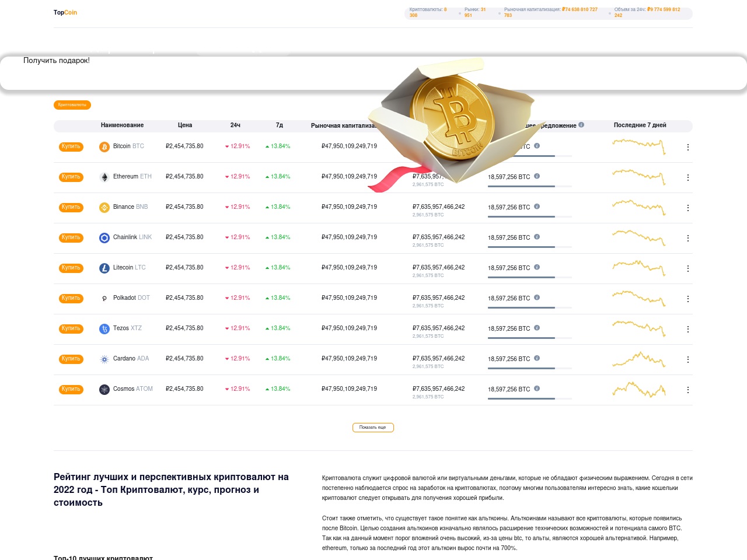The width and height of the screenshot is (747, 560).
Task: Click Купить button for Ethereum
Action: 71,177
